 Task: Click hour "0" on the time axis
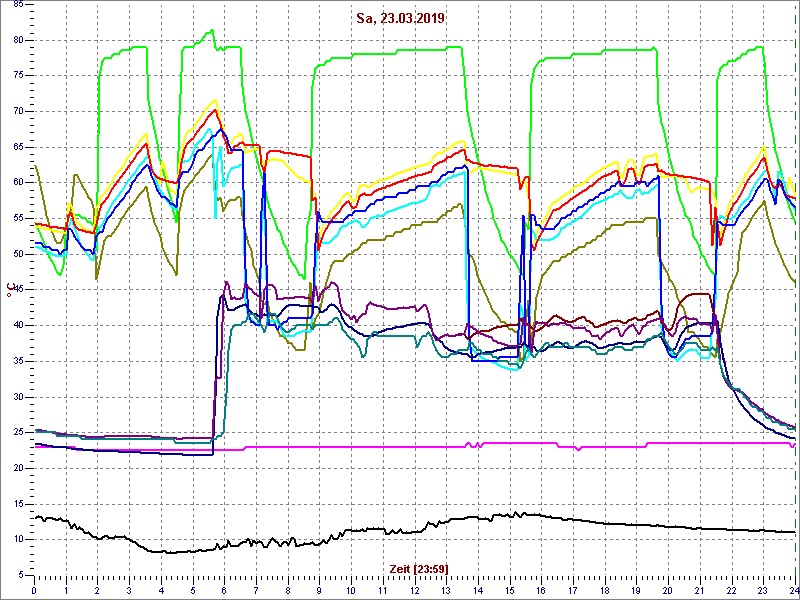click(34, 588)
